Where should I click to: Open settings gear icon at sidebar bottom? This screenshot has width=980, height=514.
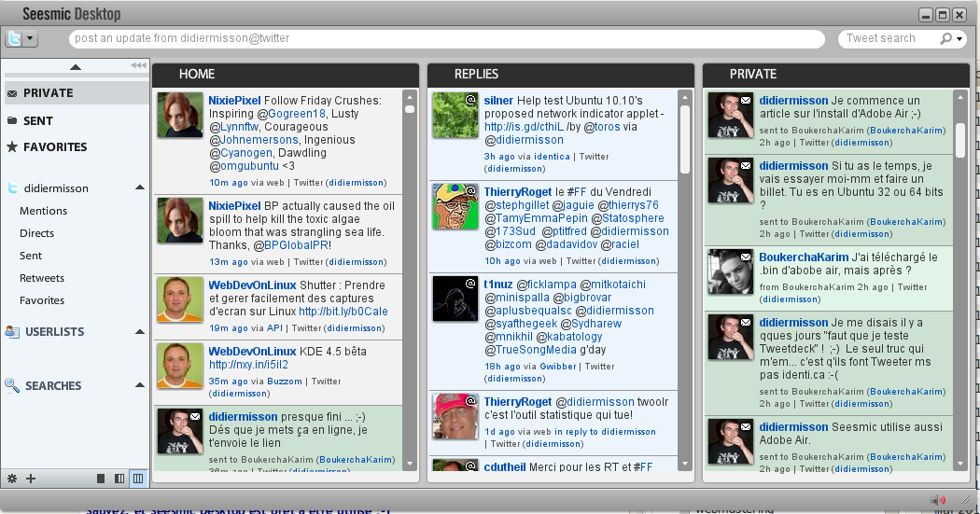click(12, 479)
